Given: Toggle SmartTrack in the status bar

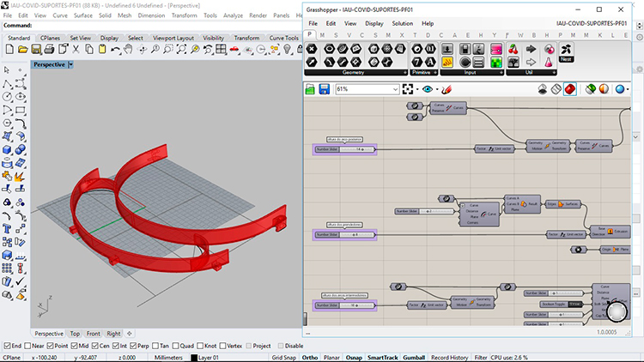Looking at the screenshot, I should 382,358.
